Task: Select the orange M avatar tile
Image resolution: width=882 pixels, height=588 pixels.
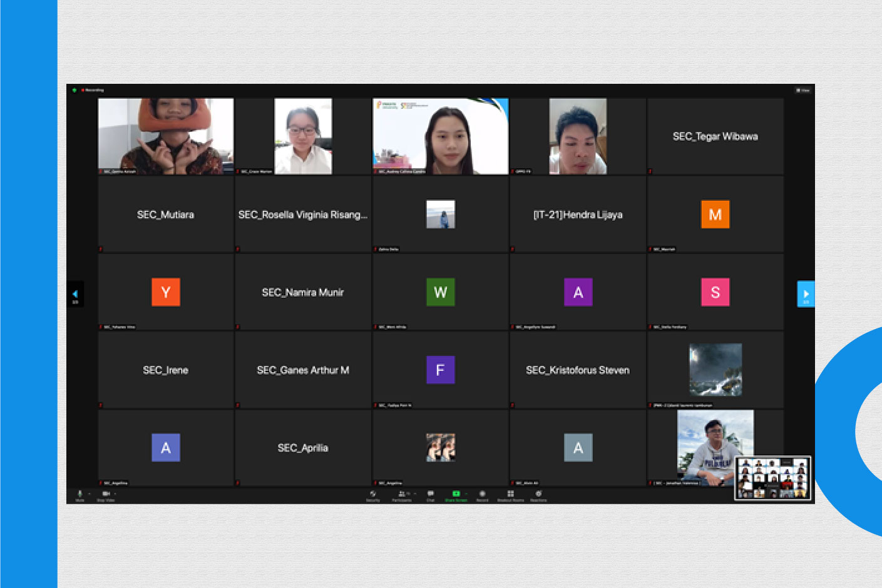Action: [715, 215]
